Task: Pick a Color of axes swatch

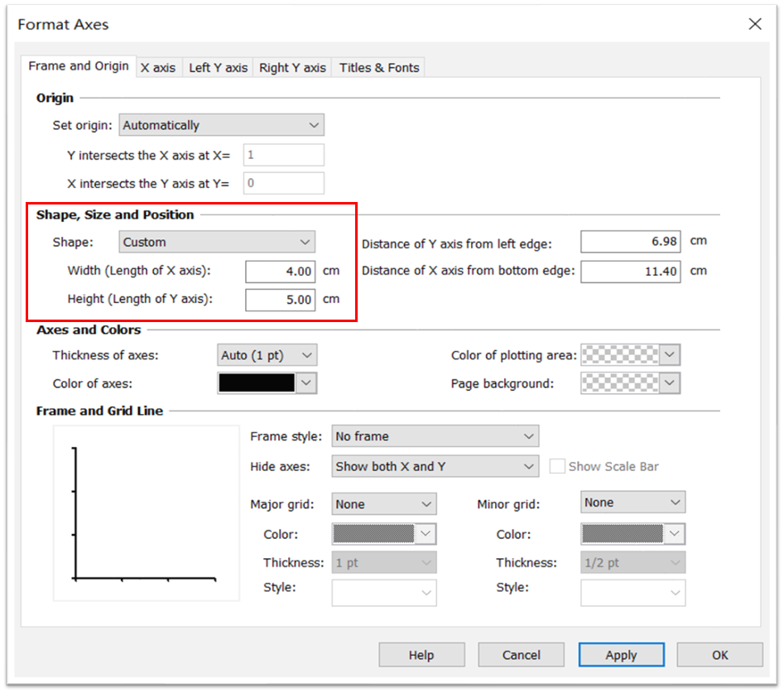Action: pos(267,383)
